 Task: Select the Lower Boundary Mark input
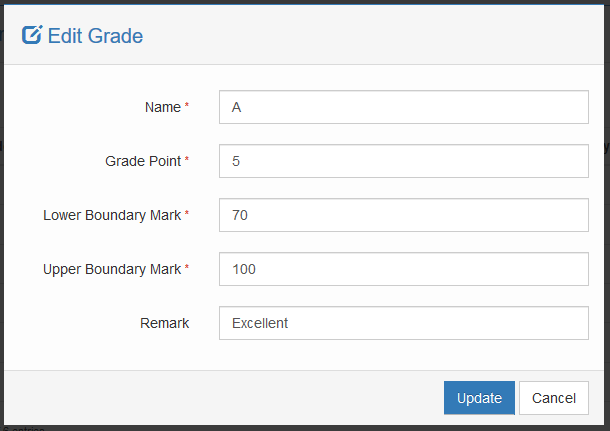click(403, 215)
